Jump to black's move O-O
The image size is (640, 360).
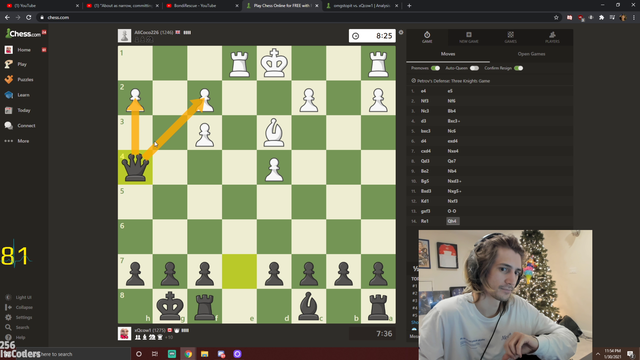pos(451,211)
